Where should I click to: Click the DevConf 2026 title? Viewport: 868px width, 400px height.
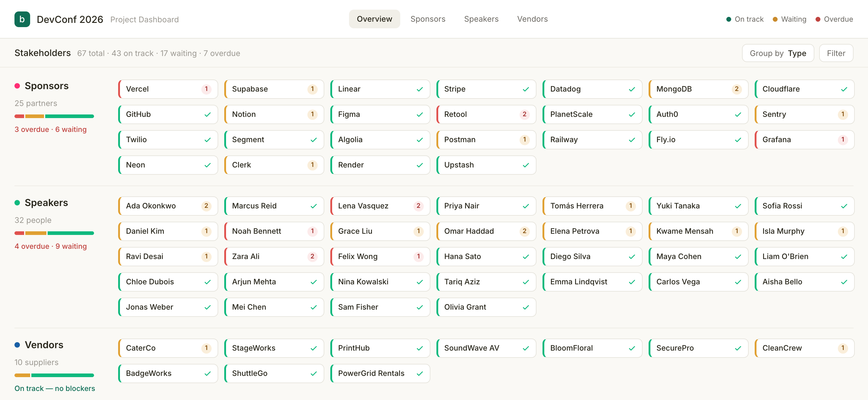pyautogui.click(x=70, y=19)
